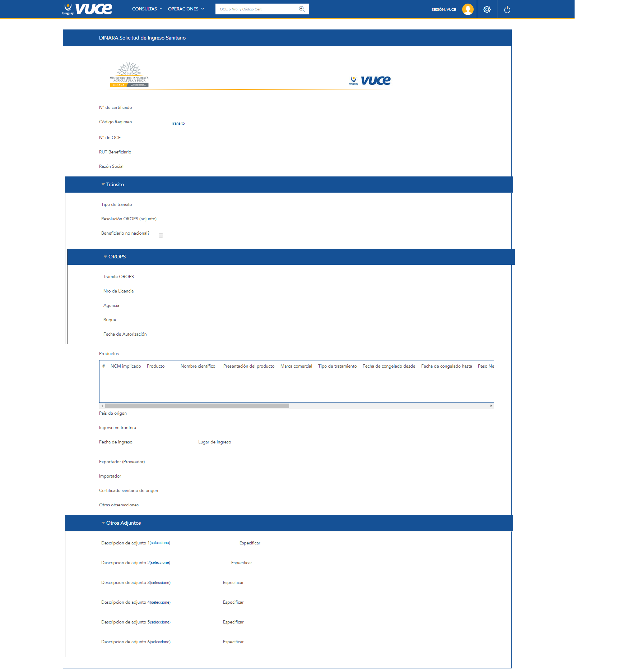Select option for Descripcion de adjunto 1
The height and width of the screenshot is (672, 641).
click(x=160, y=543)
